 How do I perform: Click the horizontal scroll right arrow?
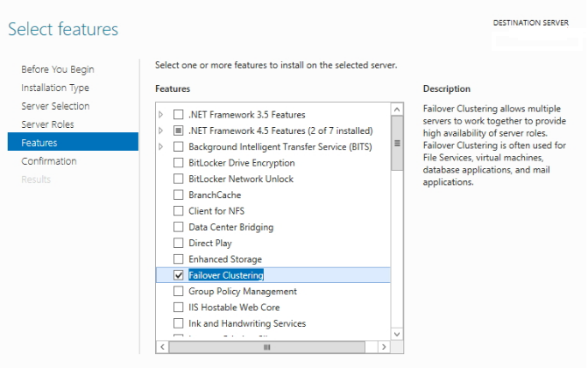point(384,347)
